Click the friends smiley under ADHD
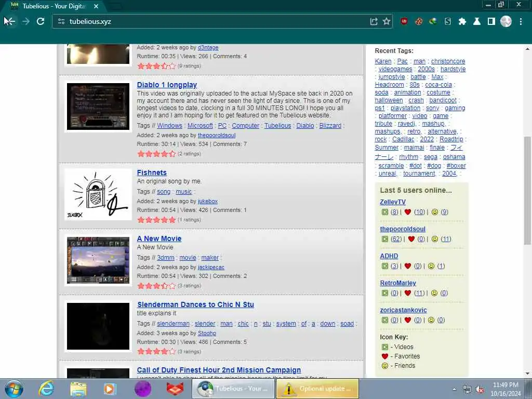This screenshot has height=399, width=532. [x=431, y=266]
